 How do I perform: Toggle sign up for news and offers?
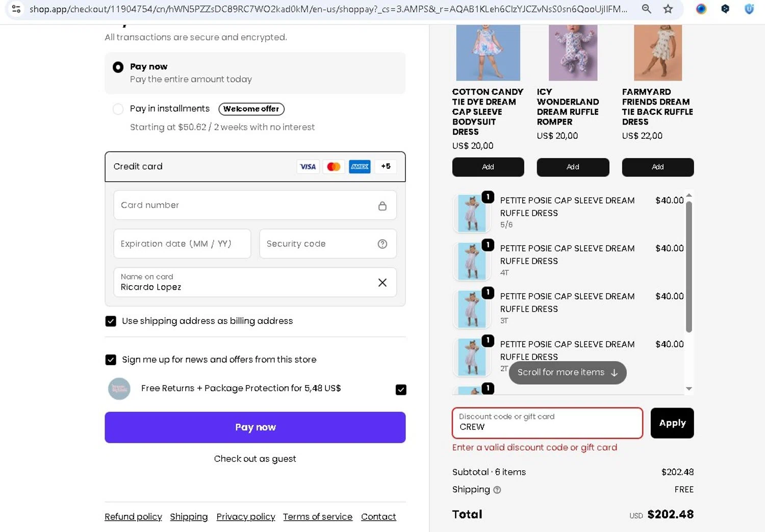(x=111, y=360)
